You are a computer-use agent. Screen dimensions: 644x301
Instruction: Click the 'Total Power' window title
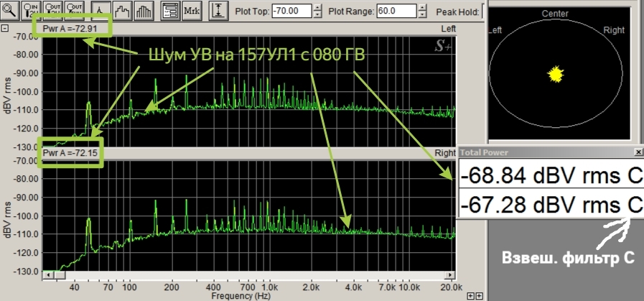[x=484, y=152]
